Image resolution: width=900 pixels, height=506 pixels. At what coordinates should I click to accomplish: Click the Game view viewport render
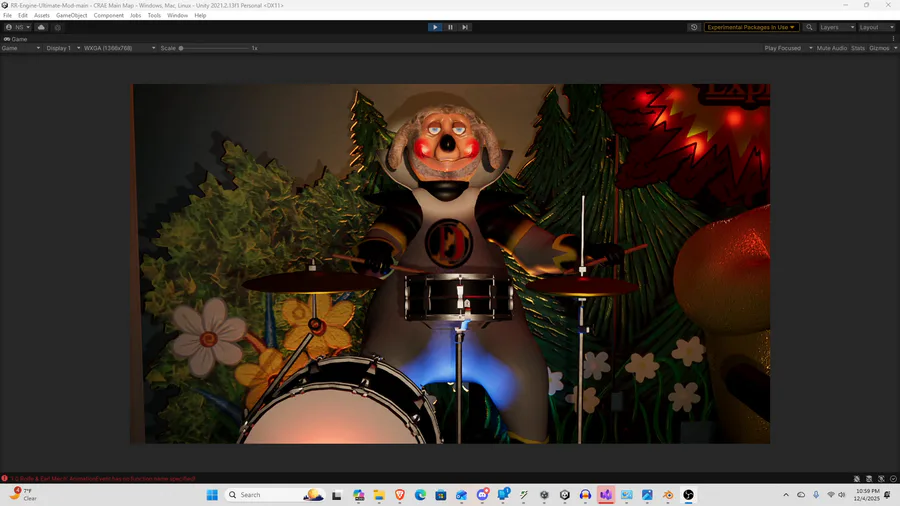click(451, 264)
